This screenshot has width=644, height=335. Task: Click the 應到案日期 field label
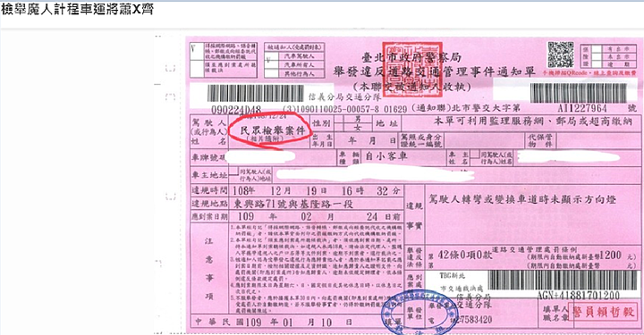[x=209, y=216]
